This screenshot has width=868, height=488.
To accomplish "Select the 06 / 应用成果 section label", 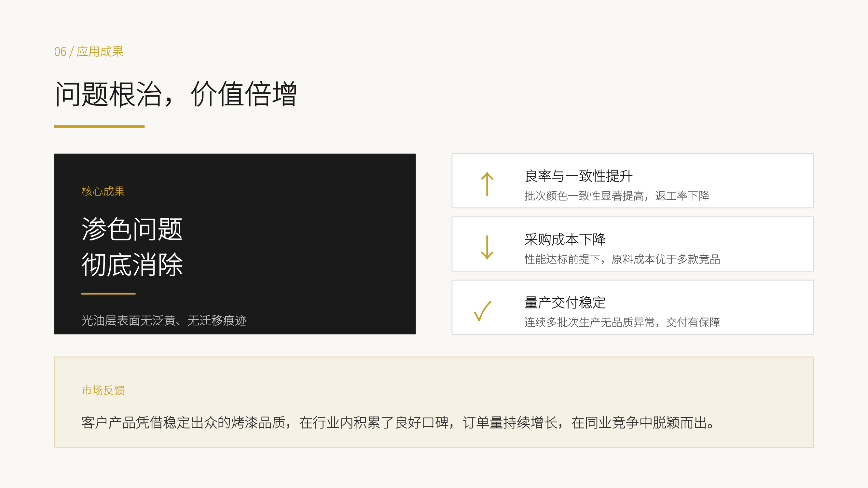I will (x=89, y=51).
